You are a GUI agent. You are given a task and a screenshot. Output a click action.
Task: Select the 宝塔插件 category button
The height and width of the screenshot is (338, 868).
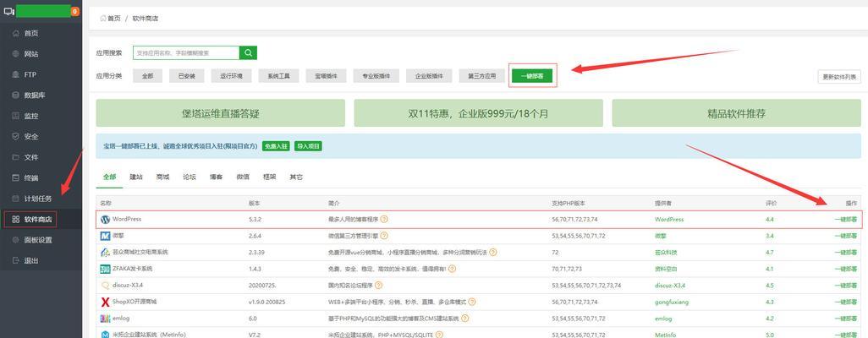[x=326, y=76]
